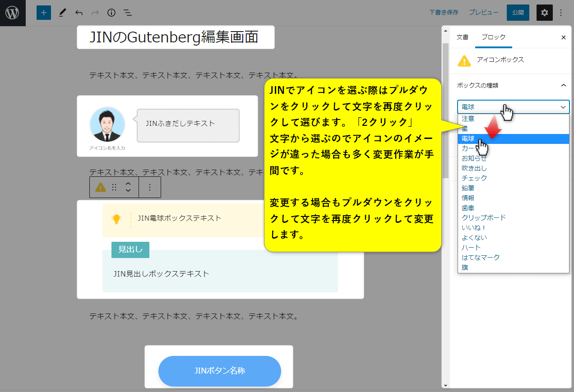Close the settings sidebar with X
The height and width of the screenshot is (392, 574).
[x=563, y=37]
